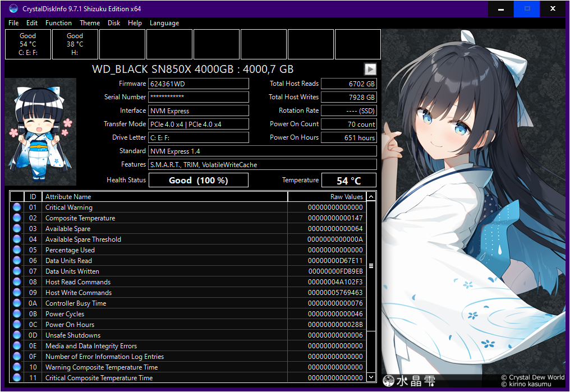Click the status orb beside Unsafe Shutdowns
Screen dimensions: 570x392
[17, 335]
